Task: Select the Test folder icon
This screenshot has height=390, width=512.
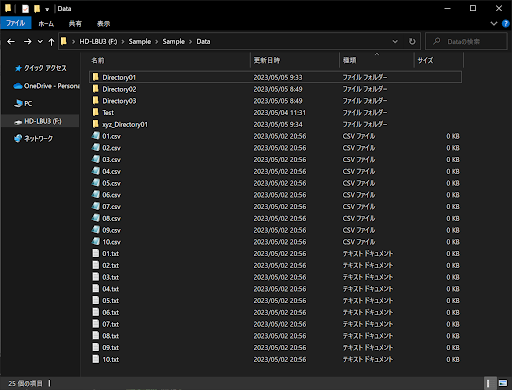Action: [96, 112]
